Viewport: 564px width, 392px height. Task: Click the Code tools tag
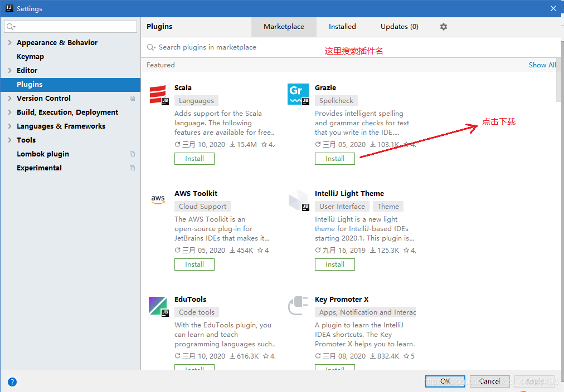pos(197,312)
